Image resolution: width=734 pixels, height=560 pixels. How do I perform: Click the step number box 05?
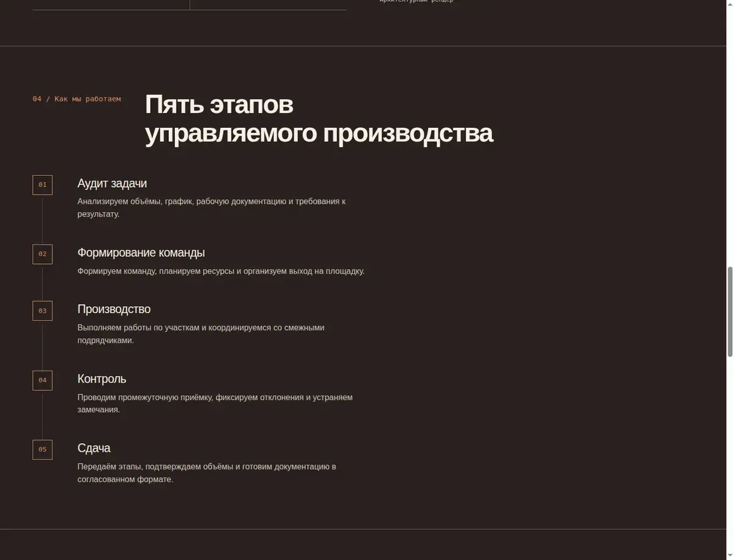42,449
